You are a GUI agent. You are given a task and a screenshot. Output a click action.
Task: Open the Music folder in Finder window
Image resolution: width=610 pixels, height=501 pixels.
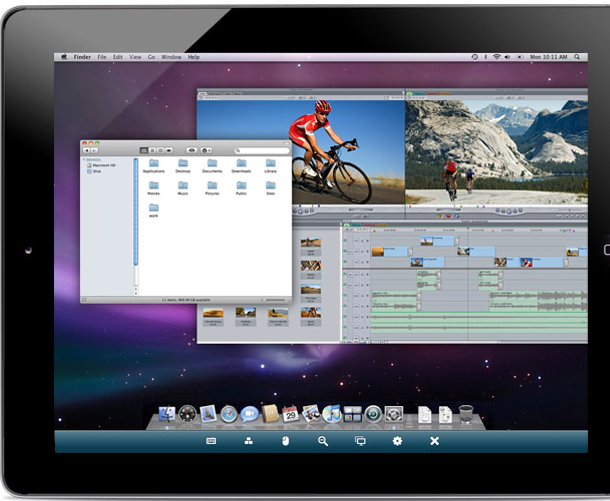(183, 188)
